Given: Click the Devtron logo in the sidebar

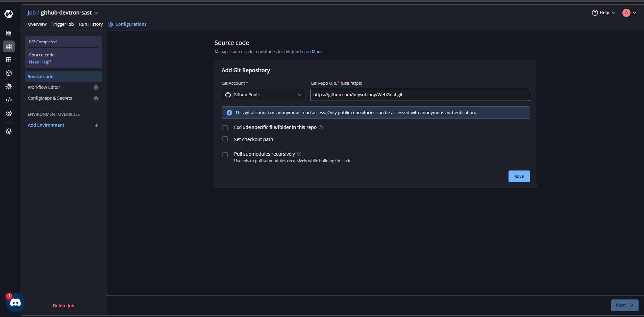Looking at the screenshot, I should pos(9,14).
